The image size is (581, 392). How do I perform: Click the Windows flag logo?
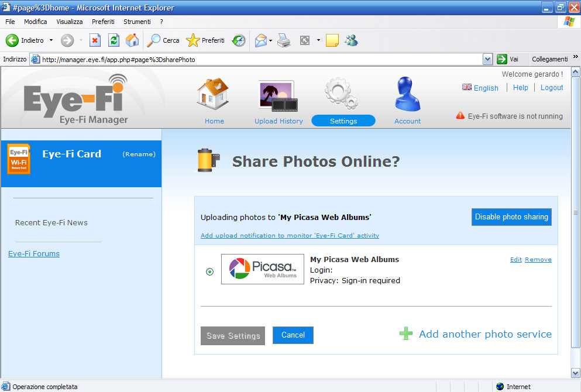pos(569,22)
